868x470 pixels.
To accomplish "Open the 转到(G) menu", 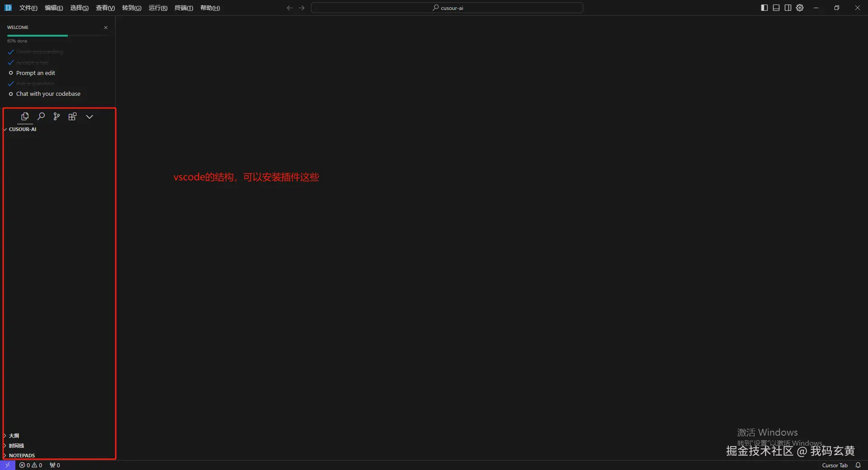I will 132,8.
